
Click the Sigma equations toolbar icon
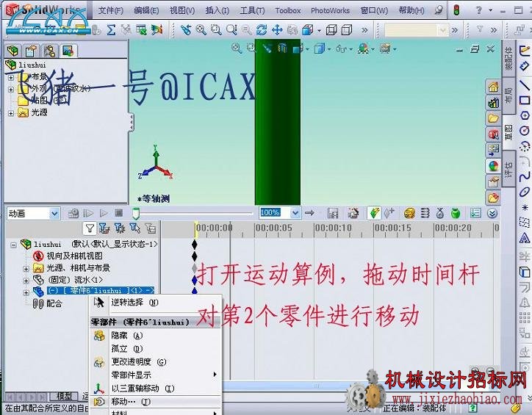click(111, 30)
